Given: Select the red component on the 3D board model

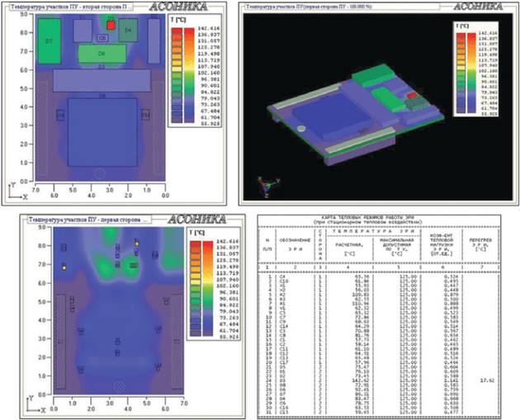Looking at the screenshot, I should (x=410, y=96).
